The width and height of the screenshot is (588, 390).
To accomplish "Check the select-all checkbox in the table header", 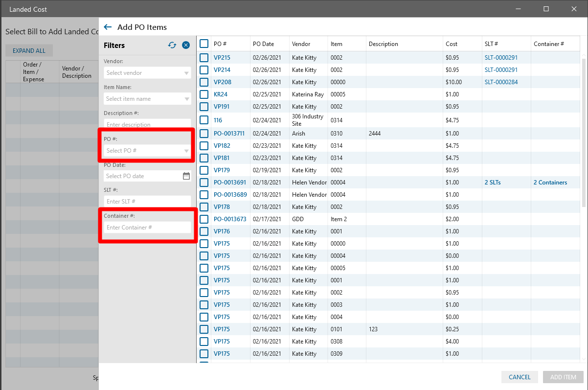I will [x=204, y=44].
